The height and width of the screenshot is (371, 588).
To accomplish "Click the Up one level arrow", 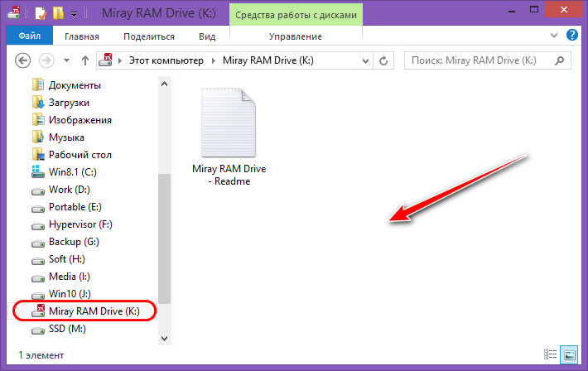I will (84, 60).
